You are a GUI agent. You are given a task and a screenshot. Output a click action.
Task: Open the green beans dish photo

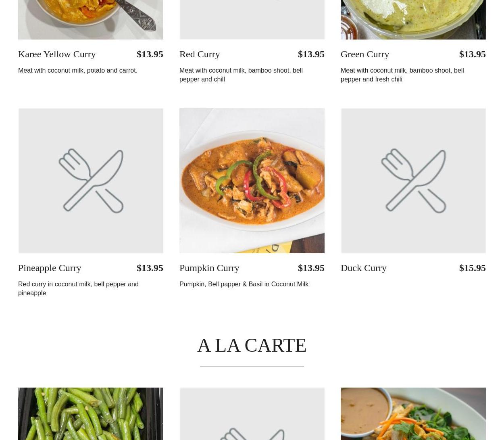click(x=91, y=414)
